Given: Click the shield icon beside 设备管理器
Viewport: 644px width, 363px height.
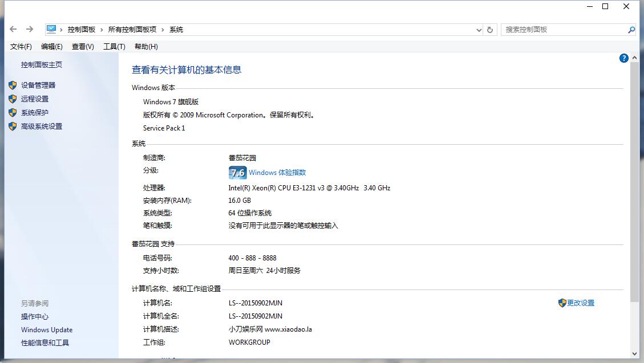Looking at the screenshot, I should (x=13, y=85).
